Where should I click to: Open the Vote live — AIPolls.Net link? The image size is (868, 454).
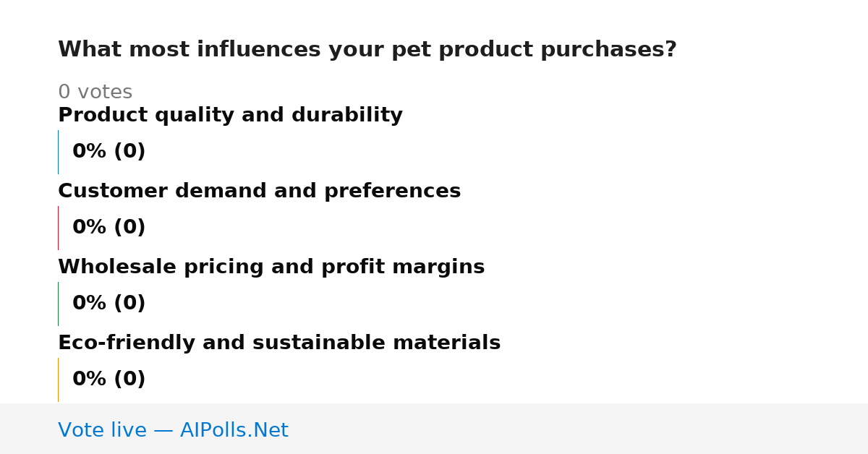click(x=173, y=431)
